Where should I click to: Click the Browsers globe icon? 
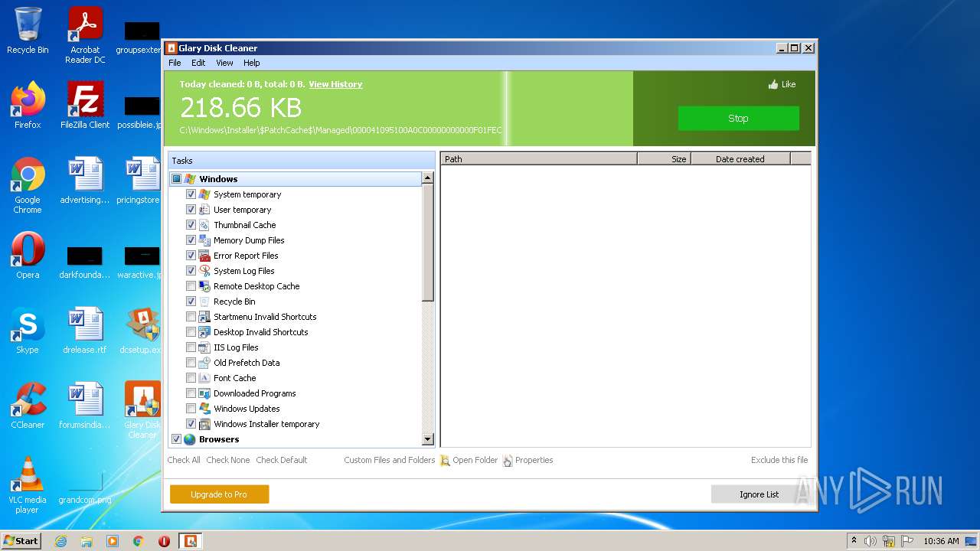click(x=190, y=439)
